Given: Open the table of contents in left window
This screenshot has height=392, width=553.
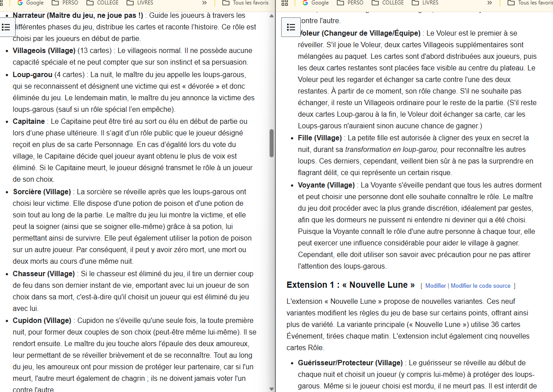Looking at the screenshot, I should pyautogui.click(x=6, y=27).
